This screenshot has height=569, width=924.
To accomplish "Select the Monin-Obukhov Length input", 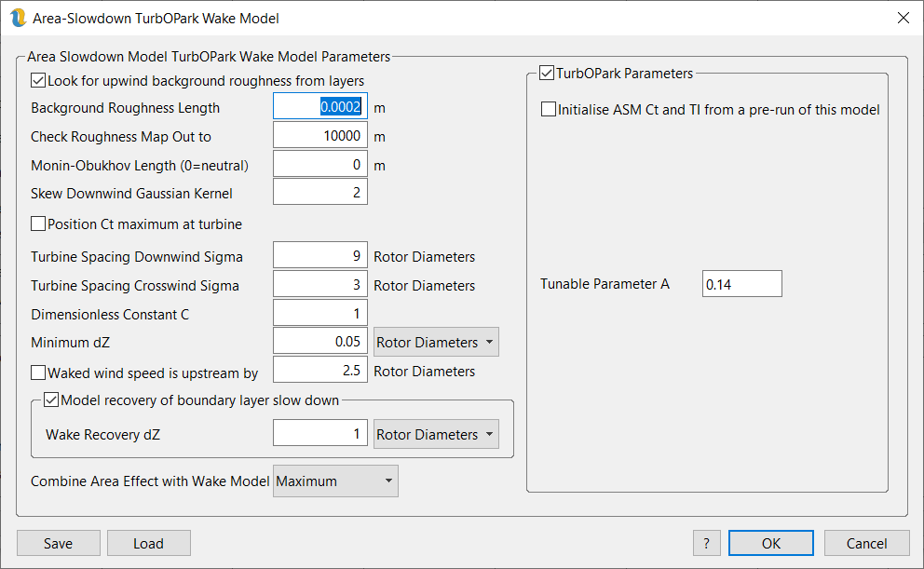I will [x=319, y=165].
